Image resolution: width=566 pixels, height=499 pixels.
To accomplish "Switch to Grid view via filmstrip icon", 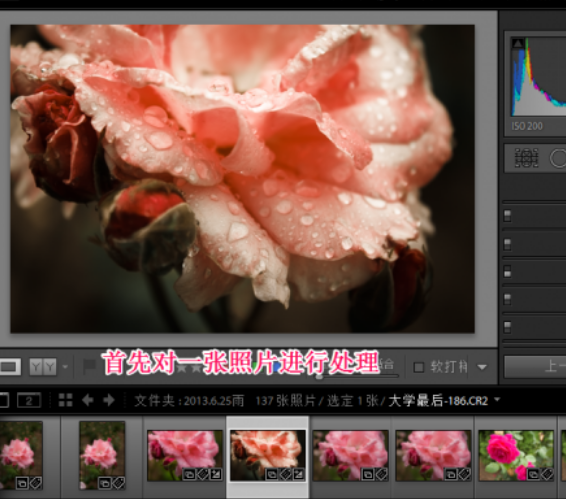I will [66, 400].
